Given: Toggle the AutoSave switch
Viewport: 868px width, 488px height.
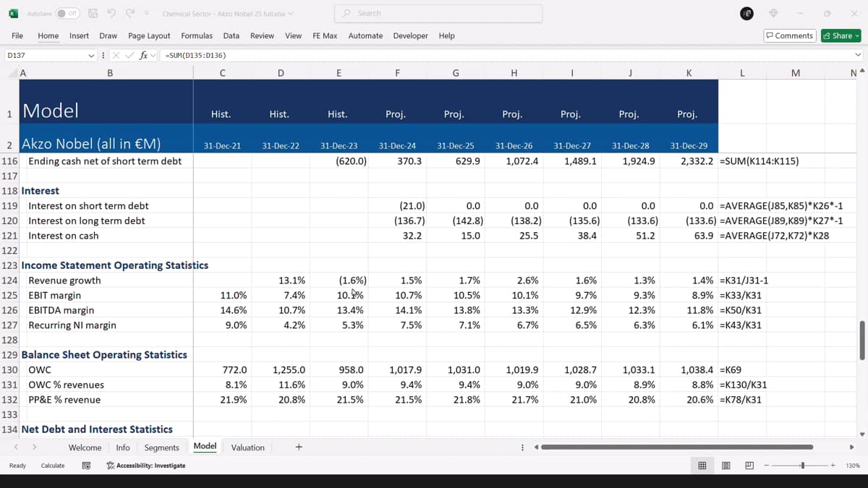Looking at the screenshot, I should click(x=67, y=13).
